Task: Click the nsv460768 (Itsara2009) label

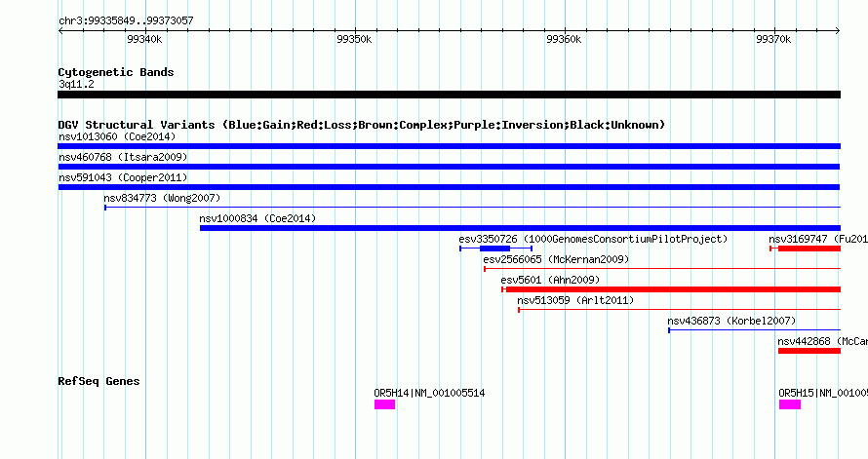Action: click(123, 157)
